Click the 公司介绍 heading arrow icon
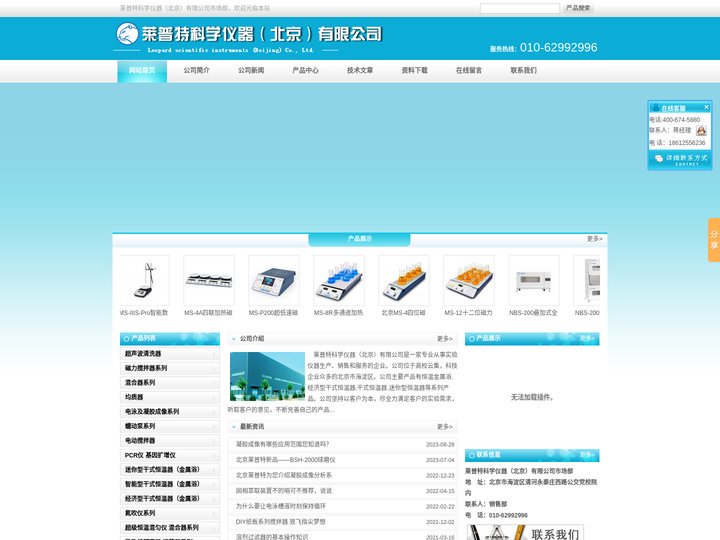 click(234, 339)
